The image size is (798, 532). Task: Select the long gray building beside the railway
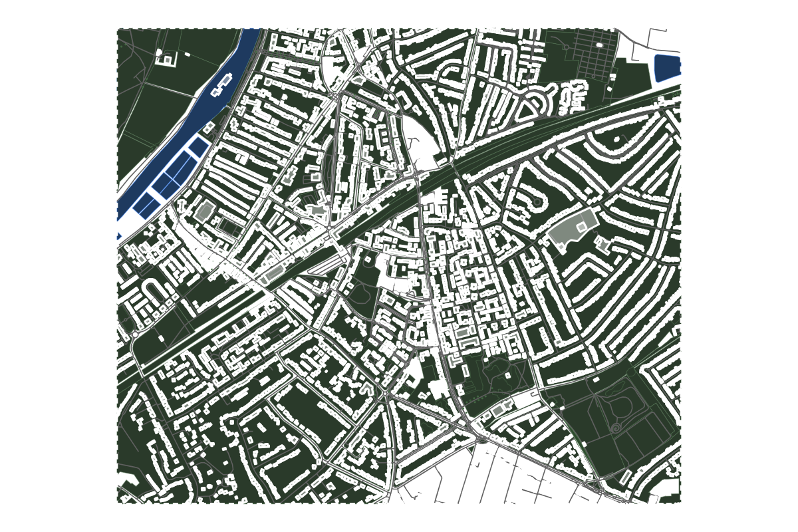click(273, 274)
